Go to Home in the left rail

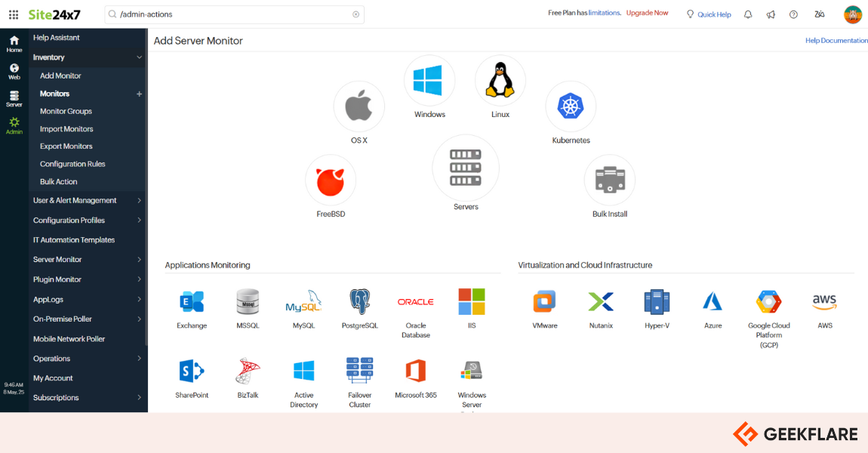[x=14, y=44]
